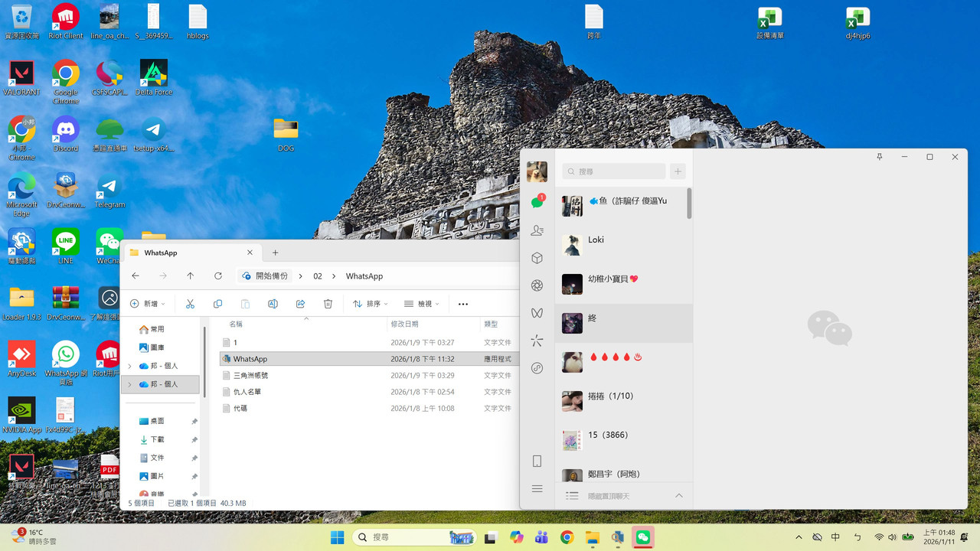Click the Cut scissors icon in Explorer

pos(190,304)
